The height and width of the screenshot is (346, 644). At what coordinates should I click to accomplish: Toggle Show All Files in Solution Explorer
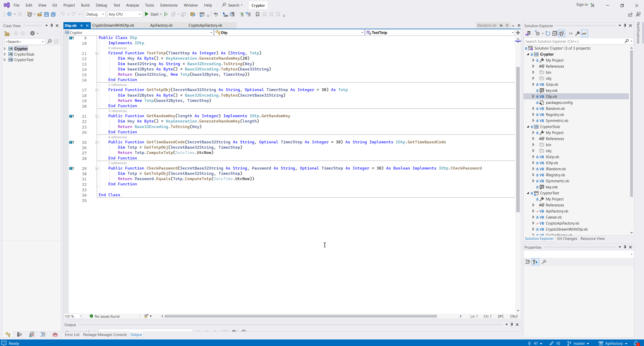click(561, 33)
